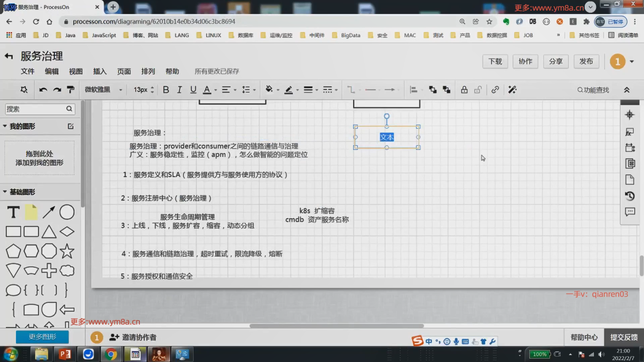This screenshot has width=644, height=362.
Task: Select the Text shape tool
Action: coord(13,212)
